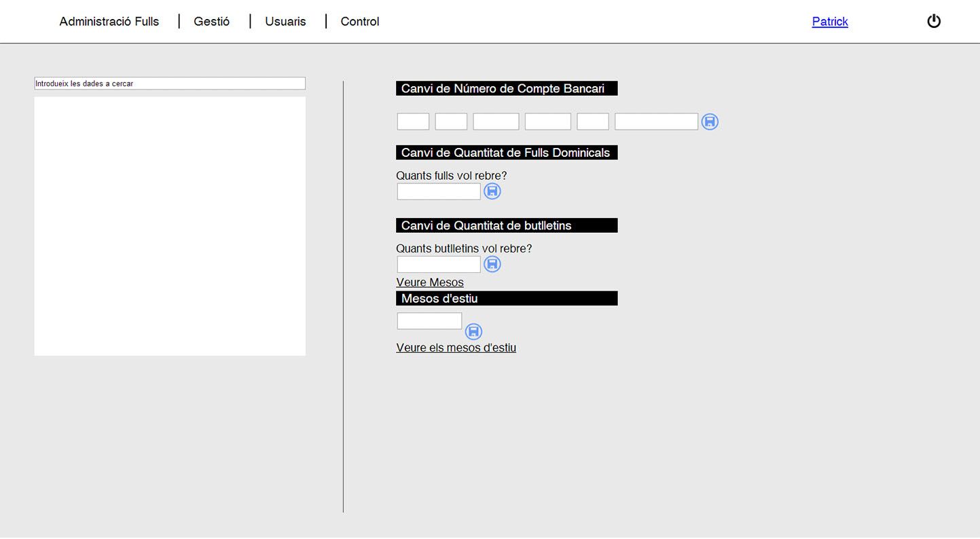Focus the first bank account number field
Viewport: 980px width, 539px height.
(413, 122)
